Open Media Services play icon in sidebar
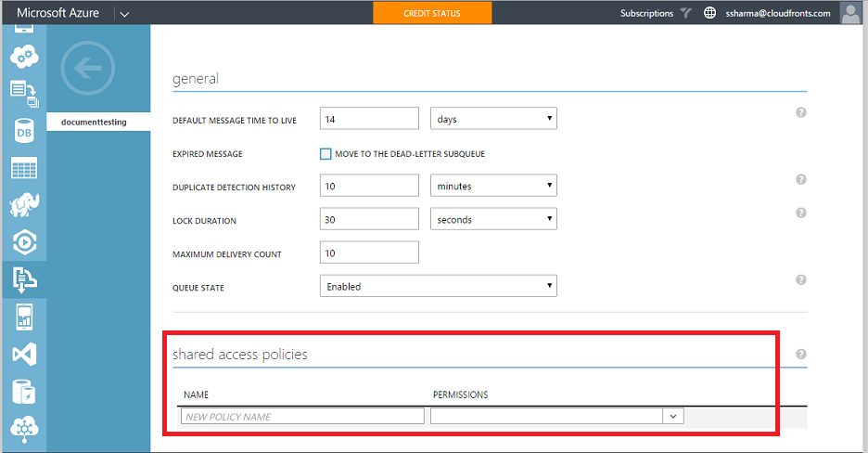The image size is (868, 453). point(23,242)
